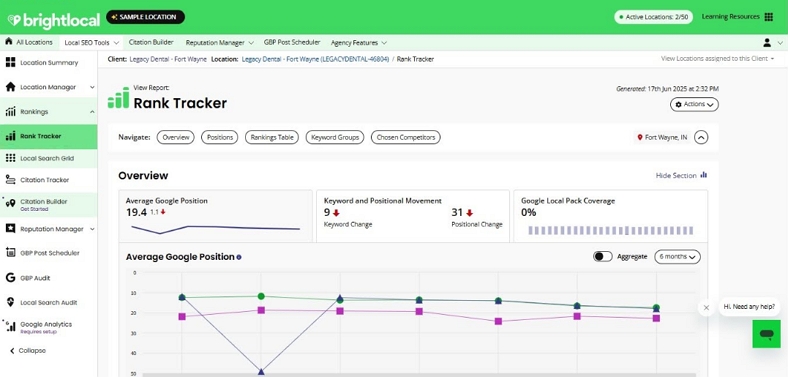This screenshot has width=788, height=377.
Task: Open the green chat widget button
Action: click(x=766, y=334)
